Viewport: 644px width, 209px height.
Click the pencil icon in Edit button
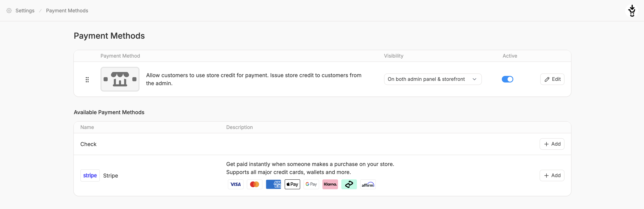pyautogui.click(x=547, y=79)
